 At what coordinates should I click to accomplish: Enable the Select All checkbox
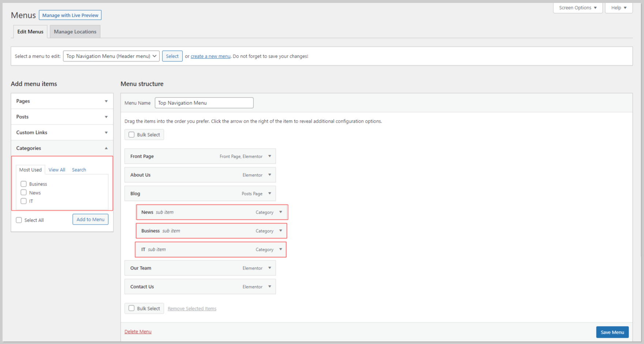pyautogui.click(x=19, y=220)
